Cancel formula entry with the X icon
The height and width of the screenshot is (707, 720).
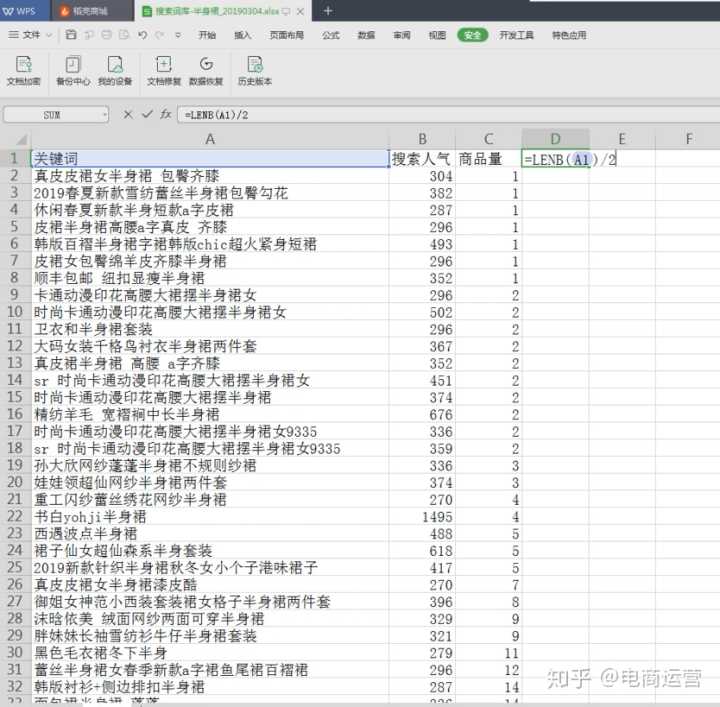click(128, 115)
